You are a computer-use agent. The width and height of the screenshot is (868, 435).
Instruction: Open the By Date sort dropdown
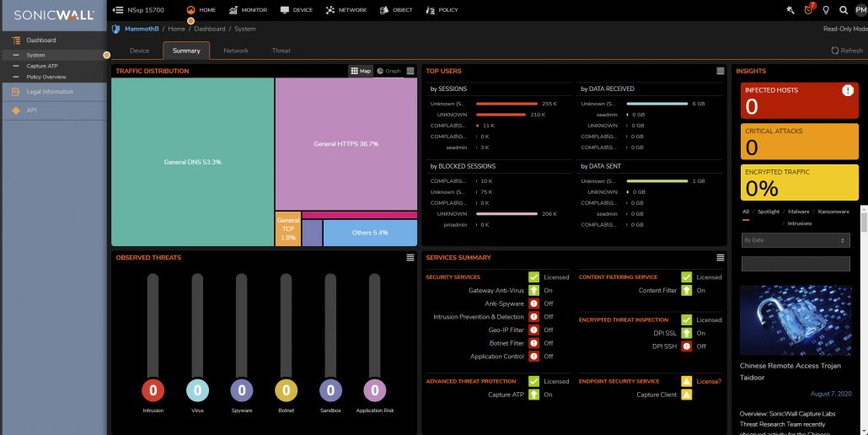(796, 240)
